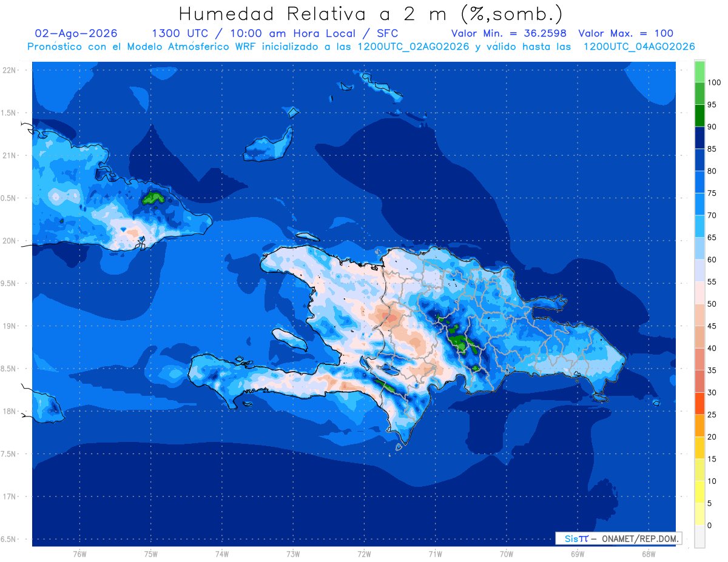The height and width of the screenshot is (562, 728).
Task: Click the green swatch between 95 and 100
Action: coord(699,93)
